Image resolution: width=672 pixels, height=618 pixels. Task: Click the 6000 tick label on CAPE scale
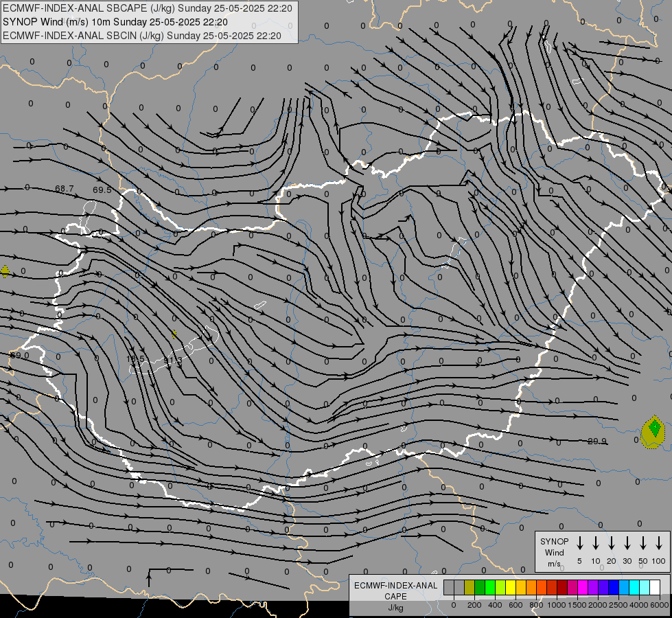(660, 605)
